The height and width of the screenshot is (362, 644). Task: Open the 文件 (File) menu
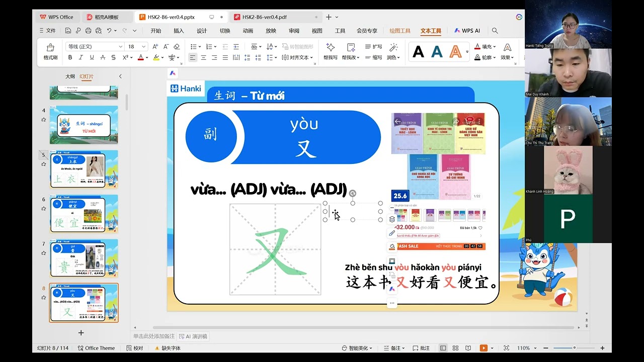pos(48,31)
